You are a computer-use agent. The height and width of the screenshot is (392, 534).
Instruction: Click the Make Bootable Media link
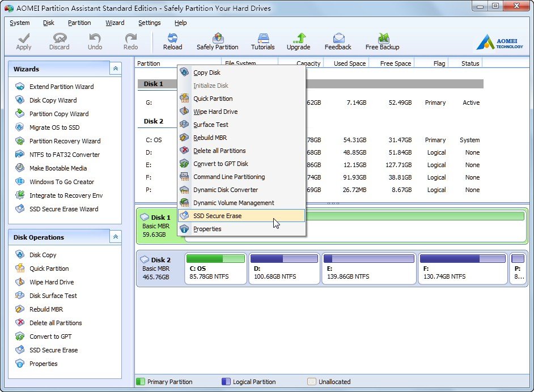58,168
